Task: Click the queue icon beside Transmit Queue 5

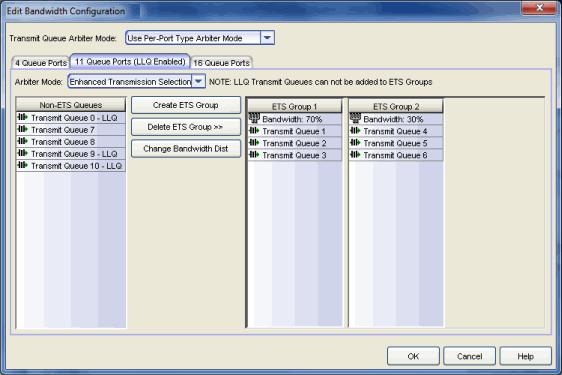Action: tap(355, 143)
